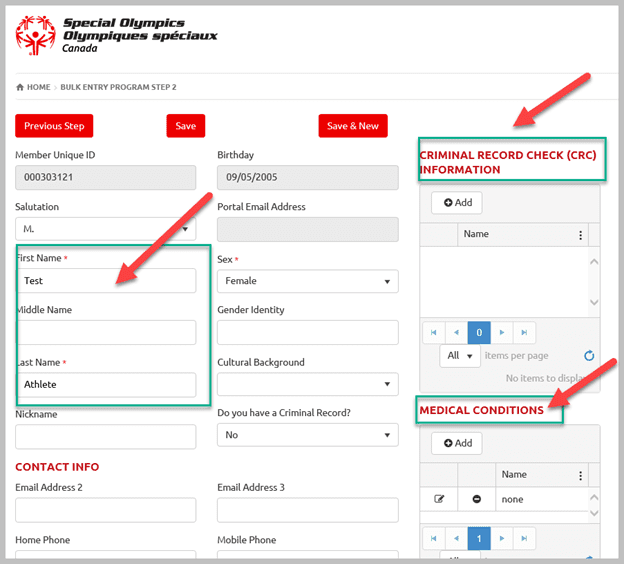Open CRC items per page dropdown
Screen dimensions: 624x564
click(460, 356)
